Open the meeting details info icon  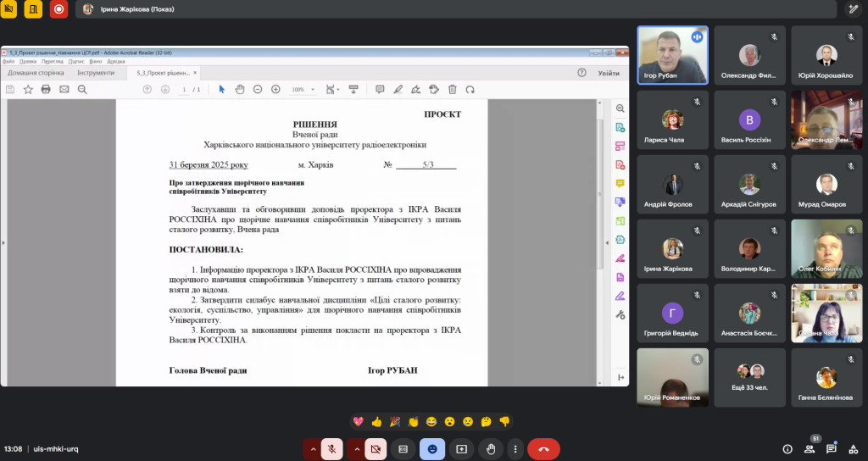coord(787,448)
